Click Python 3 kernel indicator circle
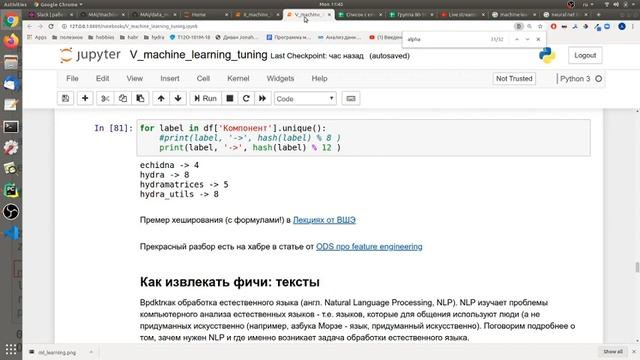640x360 pixels. tap(599, 78)
